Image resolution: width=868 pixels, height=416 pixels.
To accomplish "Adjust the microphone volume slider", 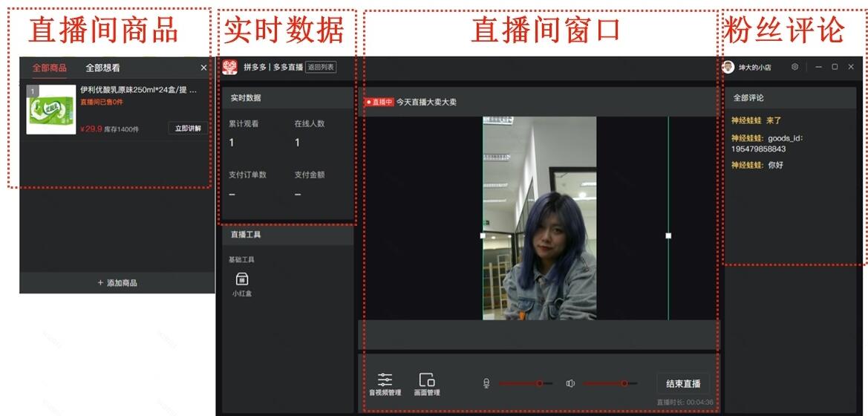I will (x=539, y=383).
